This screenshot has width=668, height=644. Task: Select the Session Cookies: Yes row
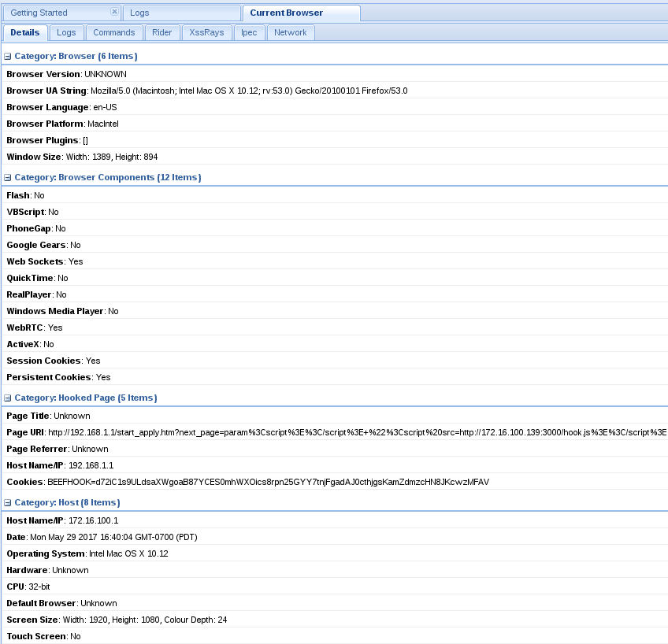coord(335,361)
